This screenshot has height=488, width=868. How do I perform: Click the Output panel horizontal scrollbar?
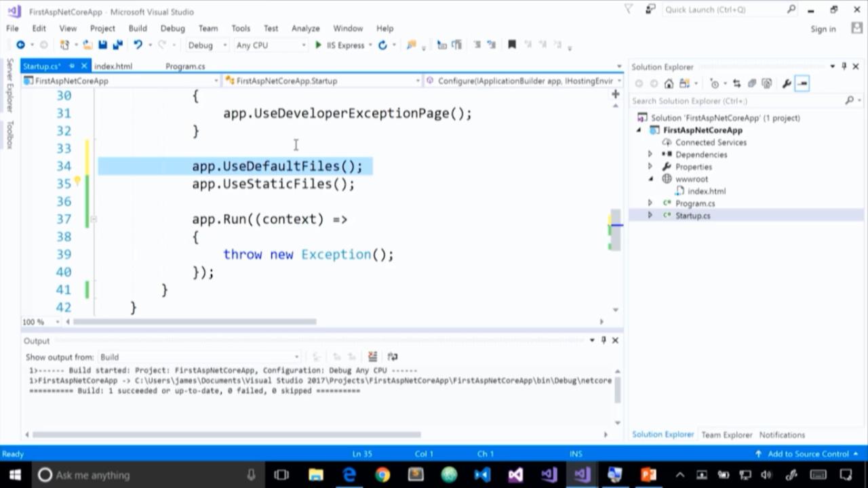[x=226, y=434]
